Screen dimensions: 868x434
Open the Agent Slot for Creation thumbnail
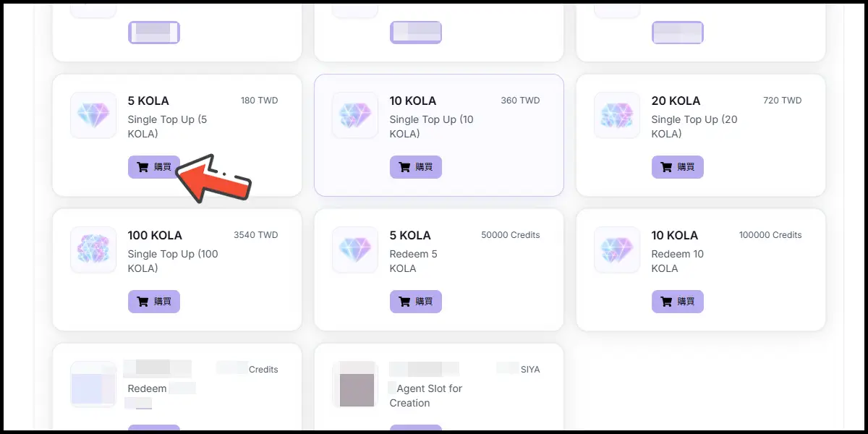click(355, 384)
